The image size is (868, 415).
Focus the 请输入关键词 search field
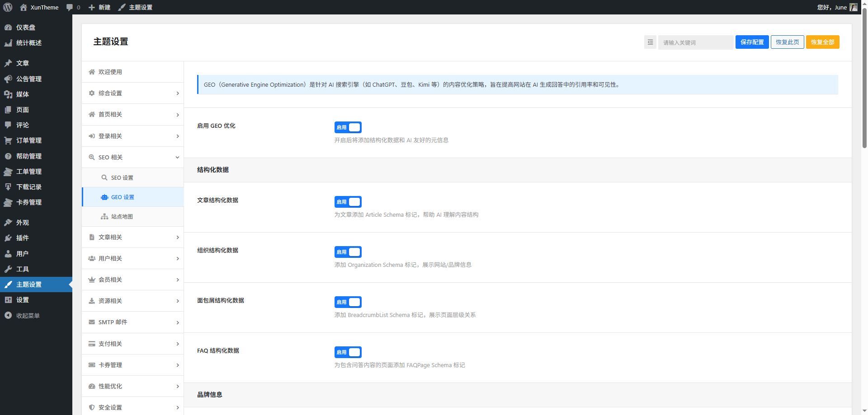coord(695,42)
